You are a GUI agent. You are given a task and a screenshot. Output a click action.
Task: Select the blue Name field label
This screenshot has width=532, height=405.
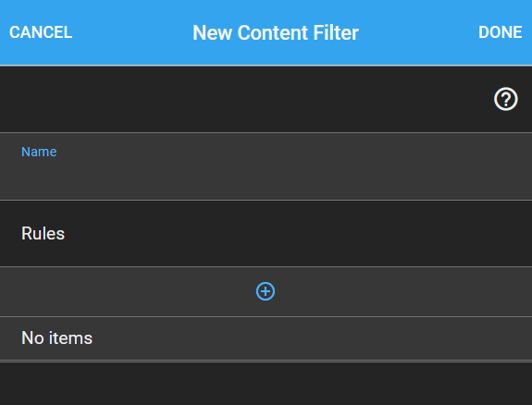click(x=39, y=152)
